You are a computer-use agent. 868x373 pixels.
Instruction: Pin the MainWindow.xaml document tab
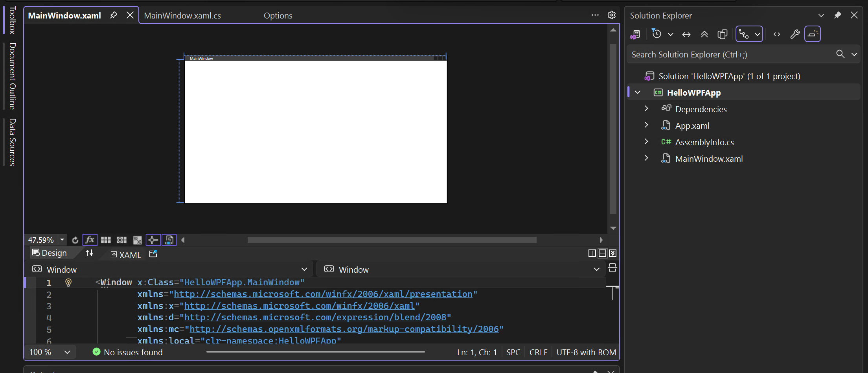click(113, 15)
